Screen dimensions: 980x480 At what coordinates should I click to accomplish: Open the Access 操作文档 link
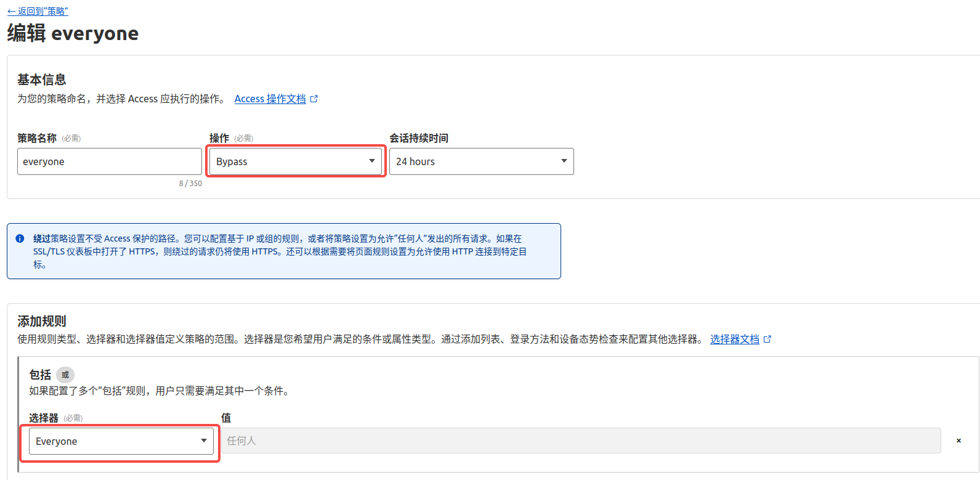tap(270, 99)
